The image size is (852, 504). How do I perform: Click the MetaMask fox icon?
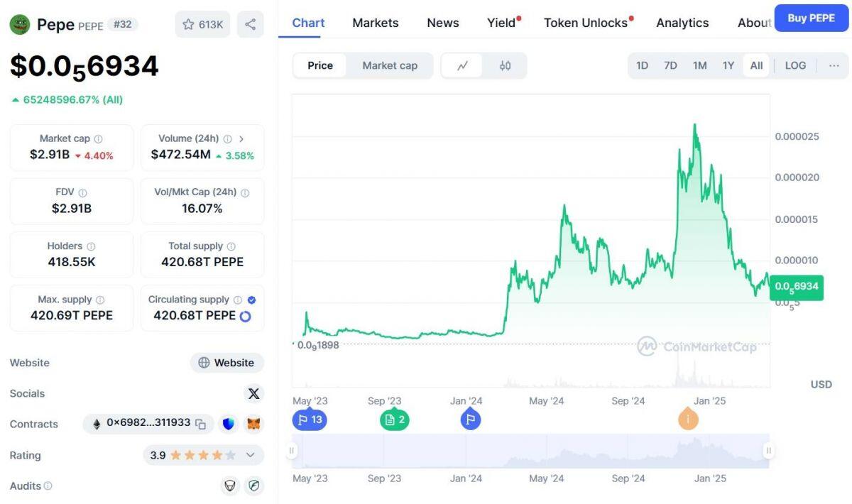(x=253, y=424)
